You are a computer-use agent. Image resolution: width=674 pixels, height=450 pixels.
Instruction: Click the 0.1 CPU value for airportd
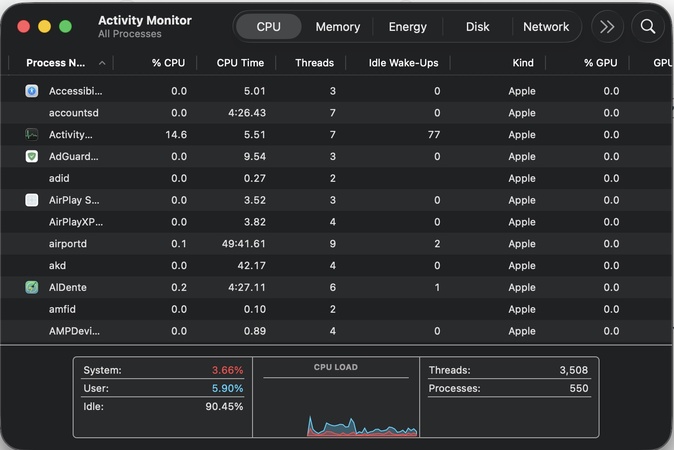[x=179, y=244]
